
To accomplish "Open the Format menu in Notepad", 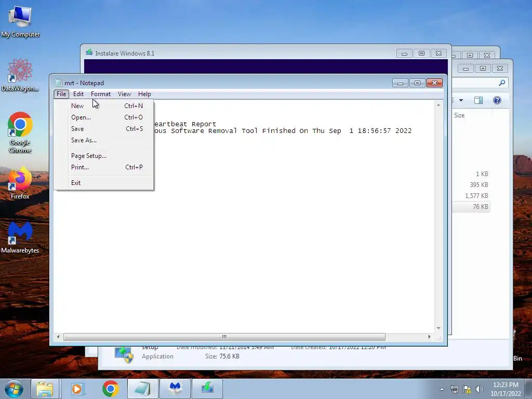I will click(101, 94).
